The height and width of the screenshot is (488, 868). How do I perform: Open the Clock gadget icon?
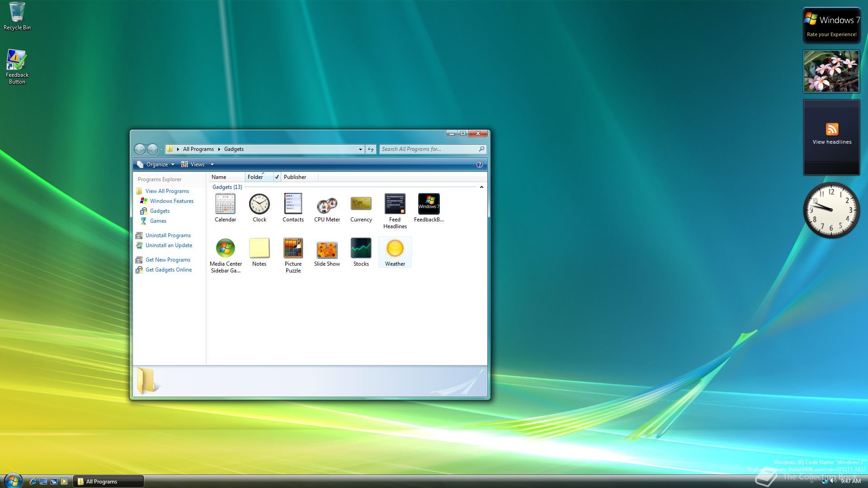coord(259,205)
